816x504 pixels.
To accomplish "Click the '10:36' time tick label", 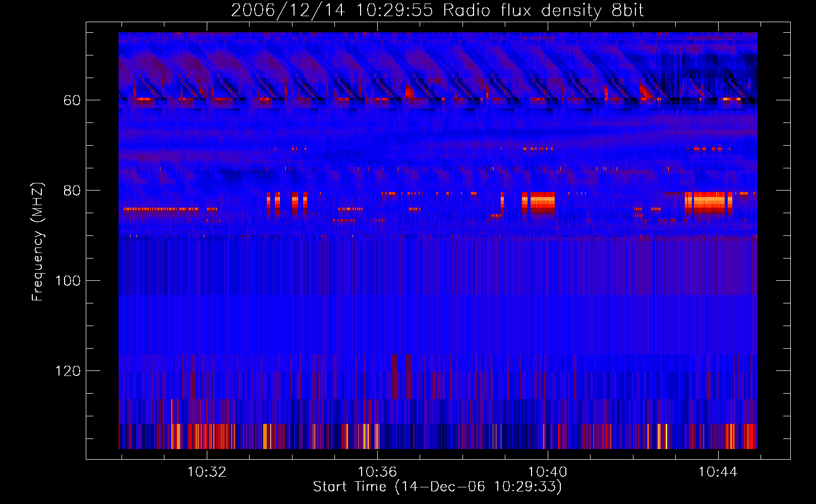I will [x=377, y=472].
